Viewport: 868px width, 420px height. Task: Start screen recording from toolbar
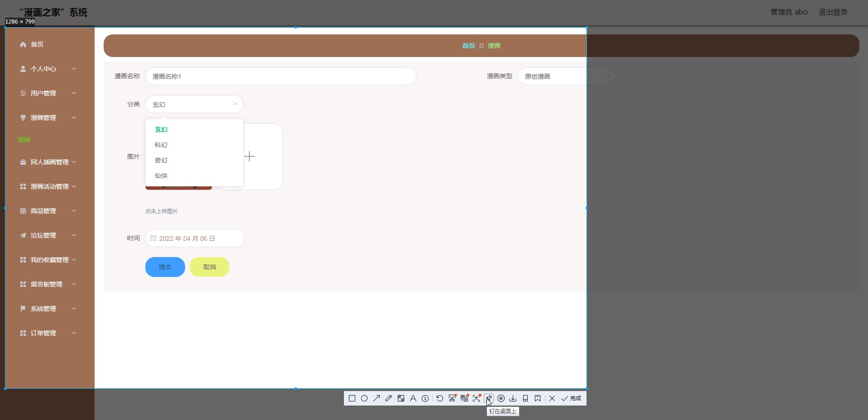tap(501, 398)
